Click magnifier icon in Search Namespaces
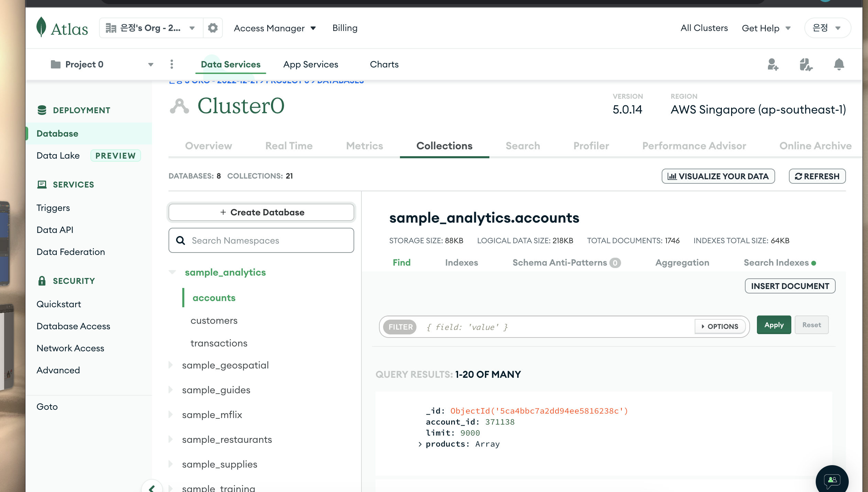868x492 pixels. pos(181,240)
